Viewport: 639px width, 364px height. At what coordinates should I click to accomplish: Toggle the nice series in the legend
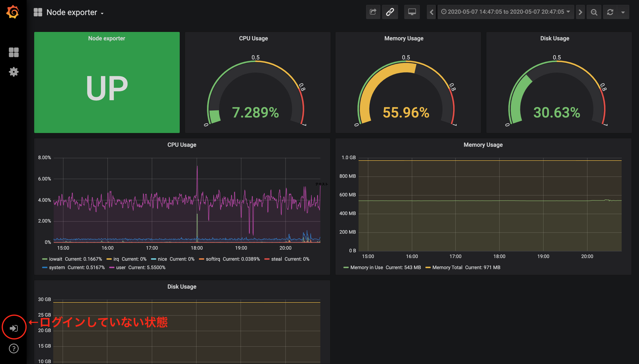[x=162, y=259]
